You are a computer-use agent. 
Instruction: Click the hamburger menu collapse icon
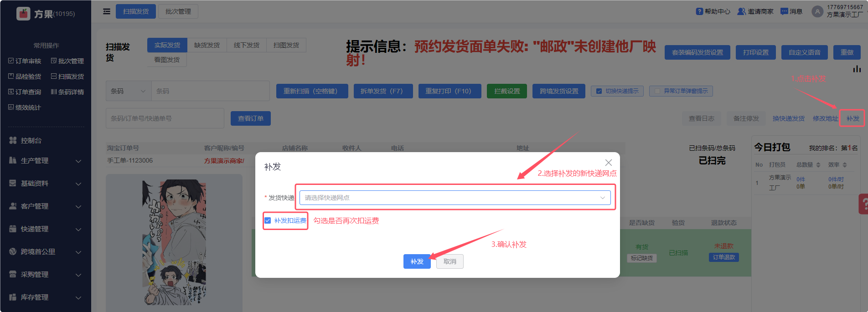pos(107,11)
